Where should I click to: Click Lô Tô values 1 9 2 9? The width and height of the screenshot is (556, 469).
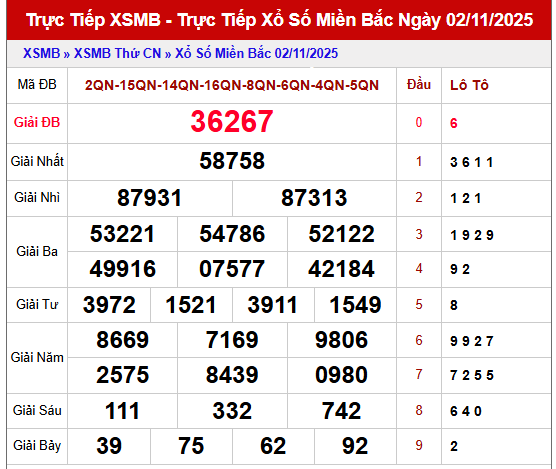[472, 235]
